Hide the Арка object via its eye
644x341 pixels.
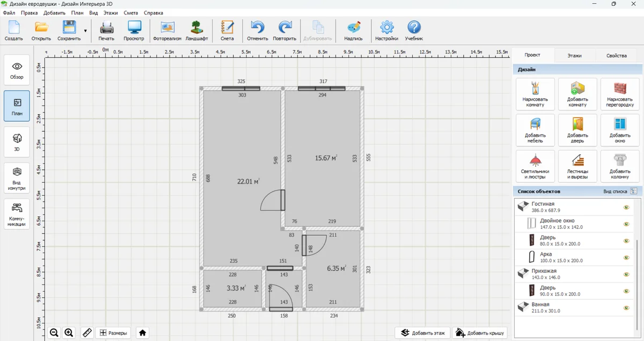click(x=626, y=257)
